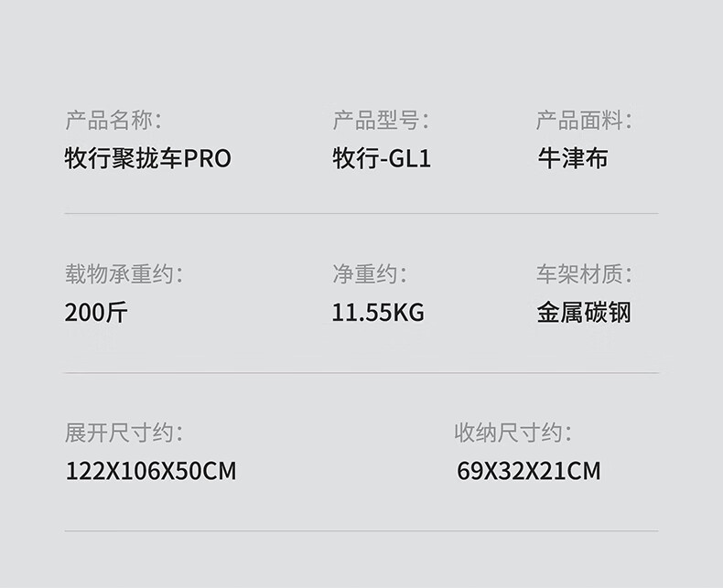Click the 牛津布 fabric value
Screen dimensions: 723x588
pos(572,159)
